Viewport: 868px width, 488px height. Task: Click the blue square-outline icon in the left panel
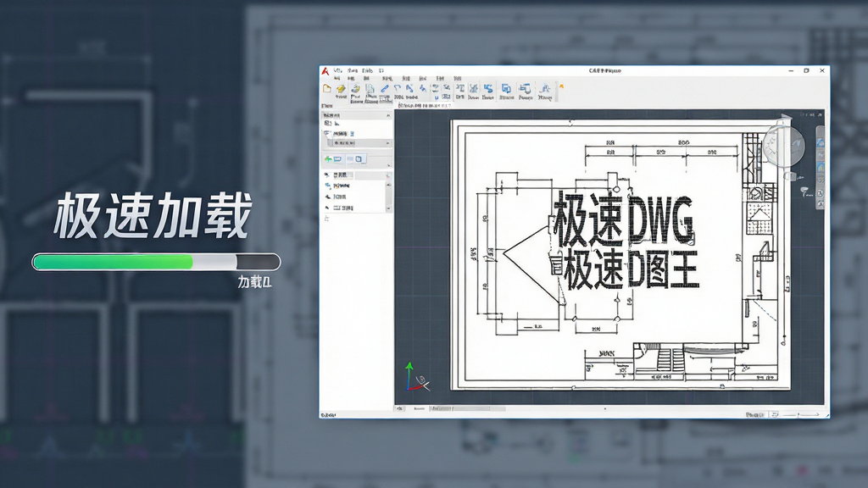pos(359,158)
